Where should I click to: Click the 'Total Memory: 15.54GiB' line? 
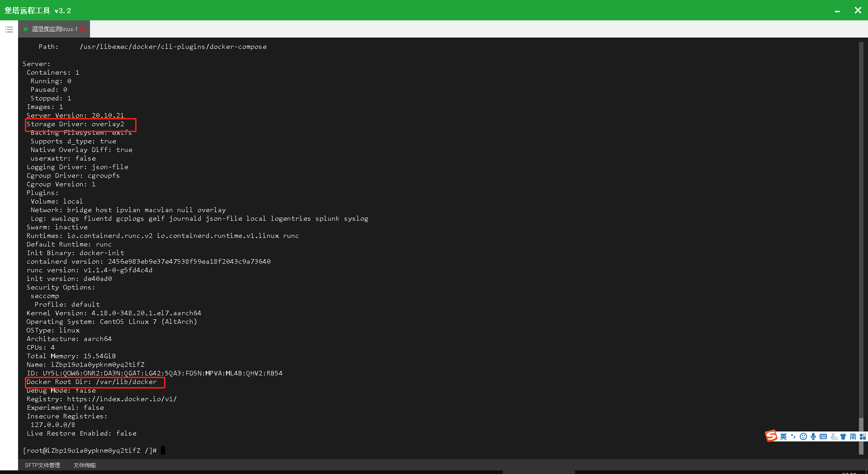tap(71, 356)
